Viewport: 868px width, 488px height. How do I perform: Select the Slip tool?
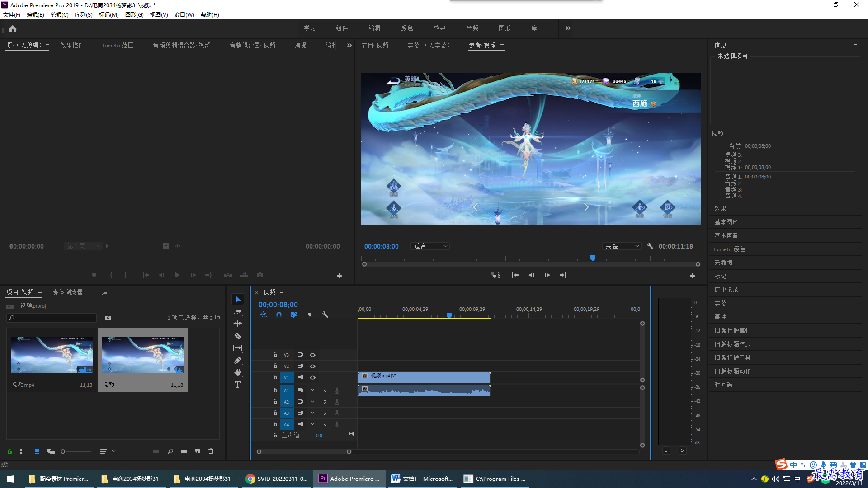click(238, 348)
